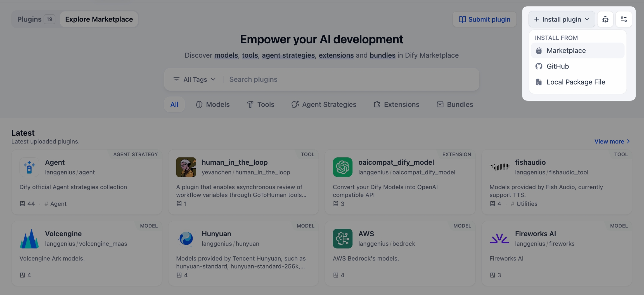Click the Hunyuan logo icon
This screenshot has width=644, height=295.
(186, 239)
